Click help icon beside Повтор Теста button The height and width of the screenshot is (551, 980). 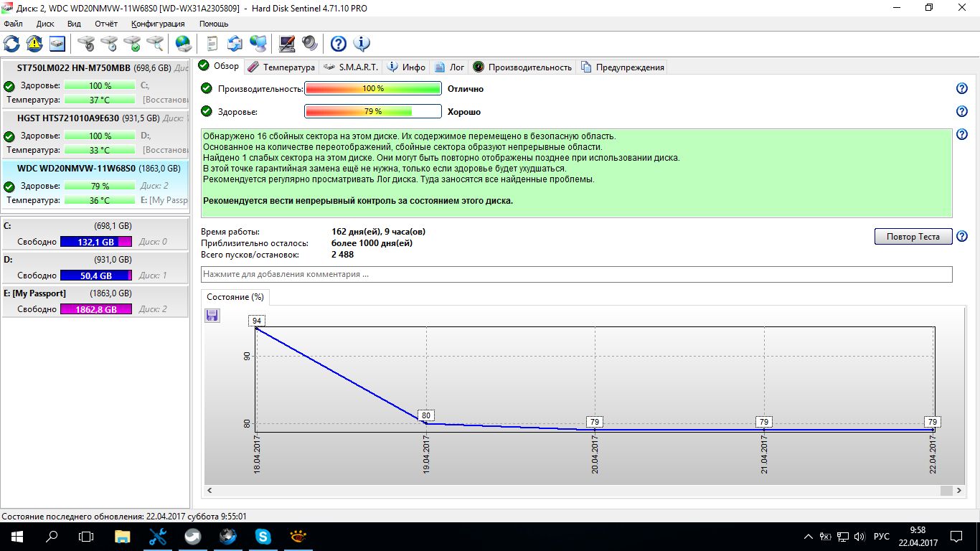(962, 237)
